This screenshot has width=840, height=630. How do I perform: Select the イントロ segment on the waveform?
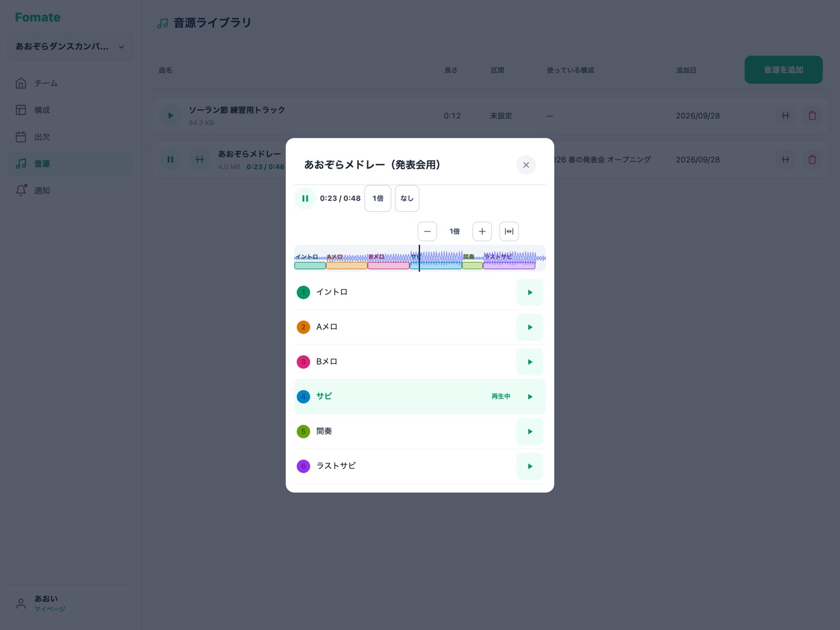310,265
